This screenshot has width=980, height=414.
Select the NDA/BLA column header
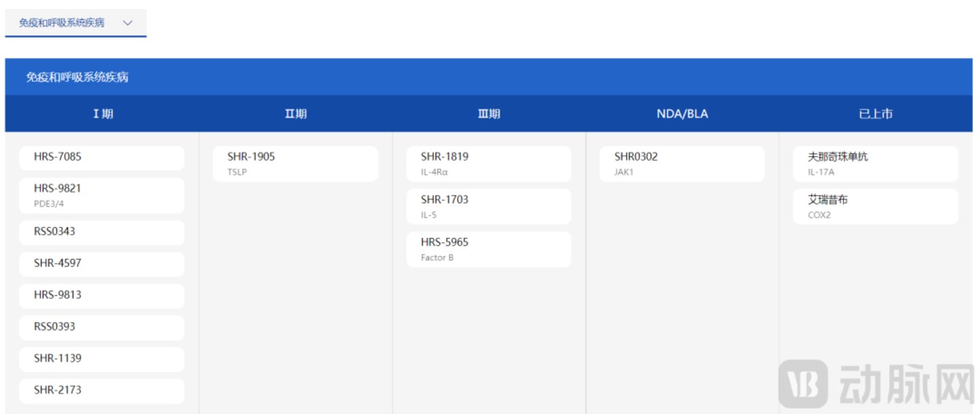click(682, 114)
